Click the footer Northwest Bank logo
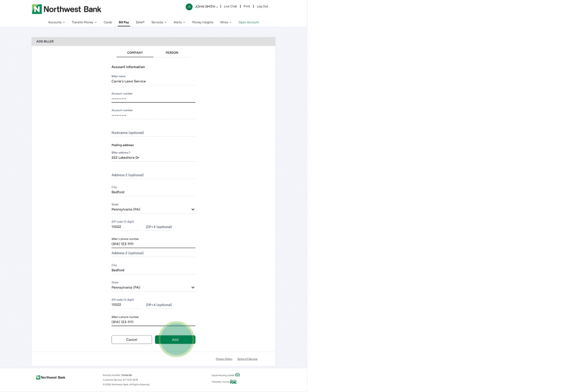The height and width of the screenshot is (392, 565). pos(50,377)
